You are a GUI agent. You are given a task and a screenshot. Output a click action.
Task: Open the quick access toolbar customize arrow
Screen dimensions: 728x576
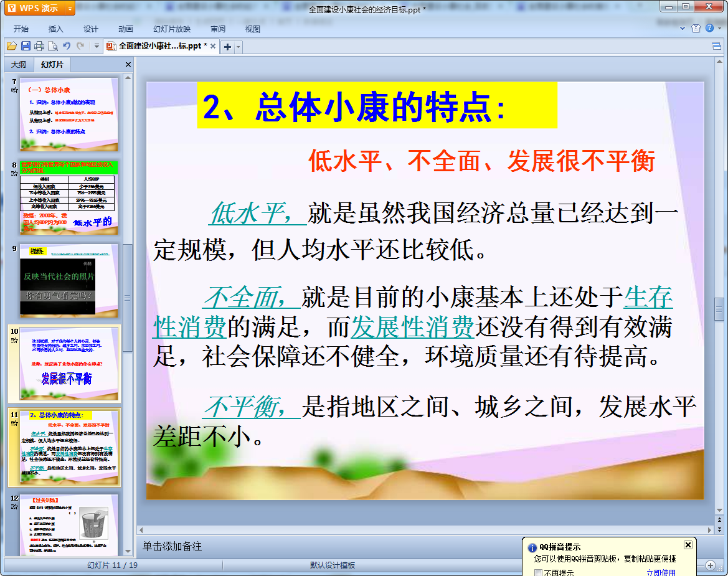(97, 46)
